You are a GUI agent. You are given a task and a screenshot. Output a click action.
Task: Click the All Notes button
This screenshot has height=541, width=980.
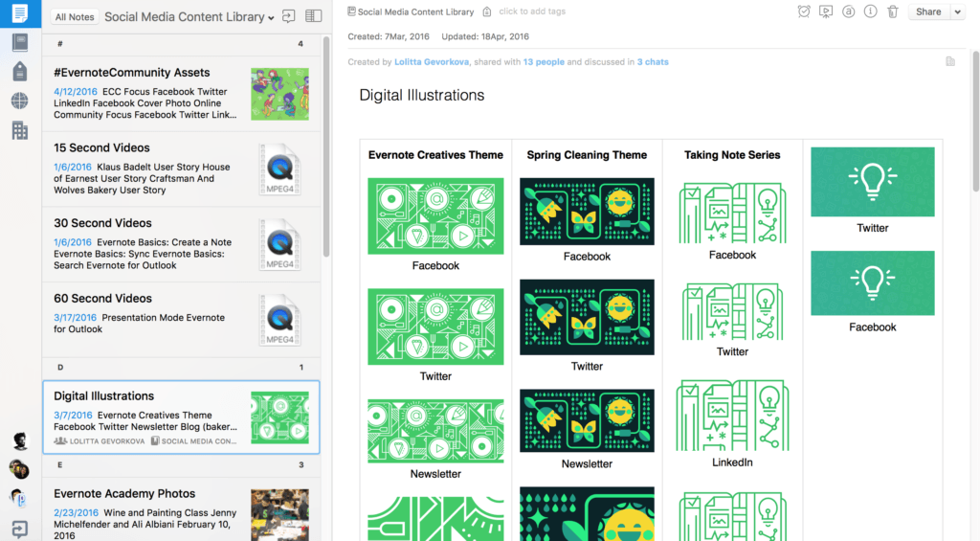(75, 17)
